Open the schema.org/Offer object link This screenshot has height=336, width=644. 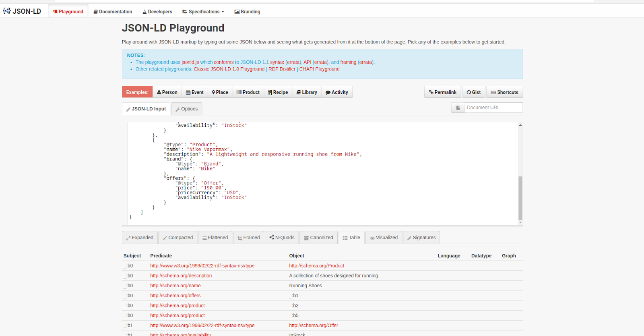(314, 326)
